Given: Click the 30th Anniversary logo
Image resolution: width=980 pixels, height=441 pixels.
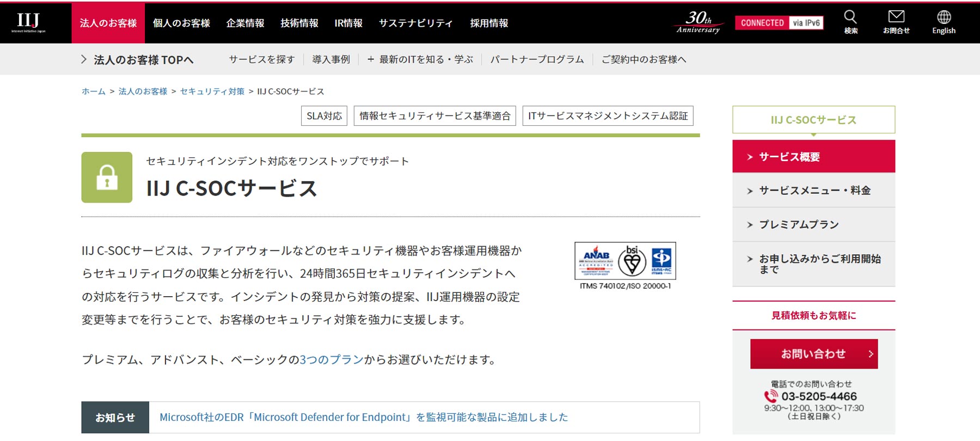Looking at the screenshot, I should [699, 22].
